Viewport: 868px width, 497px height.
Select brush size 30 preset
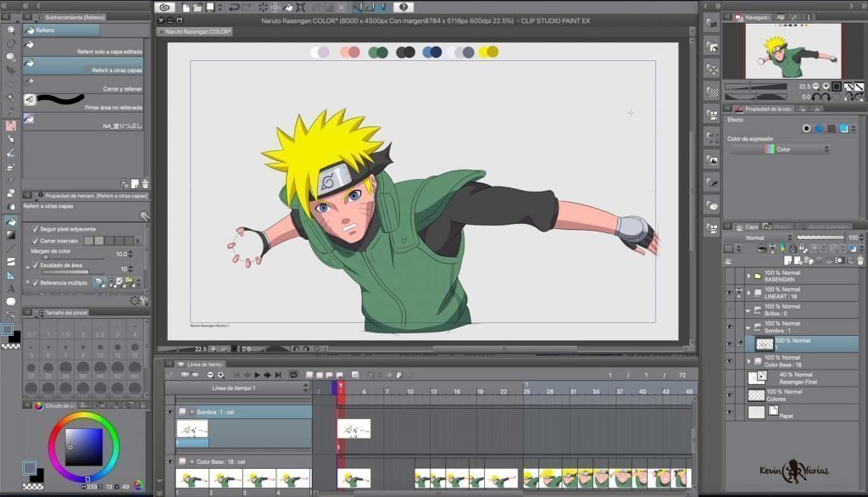click(x=83, y=368)
